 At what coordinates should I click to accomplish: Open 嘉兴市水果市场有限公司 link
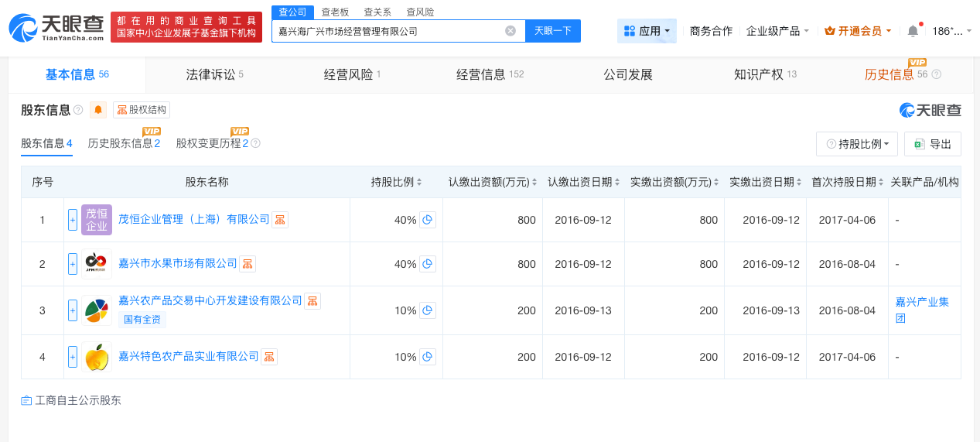178,264
